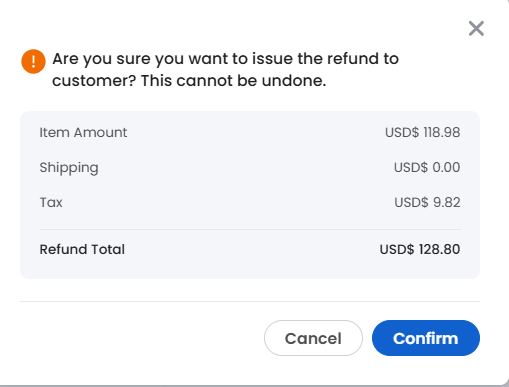Select the Shipping label

[x=69, y=168]
